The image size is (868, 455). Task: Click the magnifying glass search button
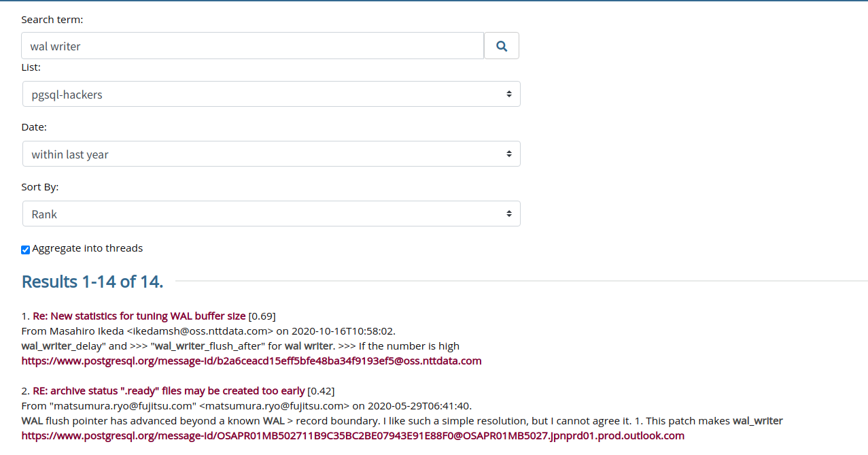501,46
